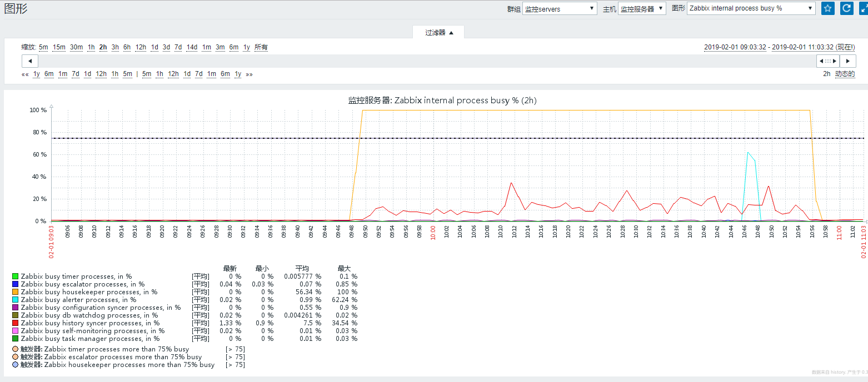This screenshot has width=868, height=382.
Task: Click the refresh icon to reload the graph
Action: (846, 8)
